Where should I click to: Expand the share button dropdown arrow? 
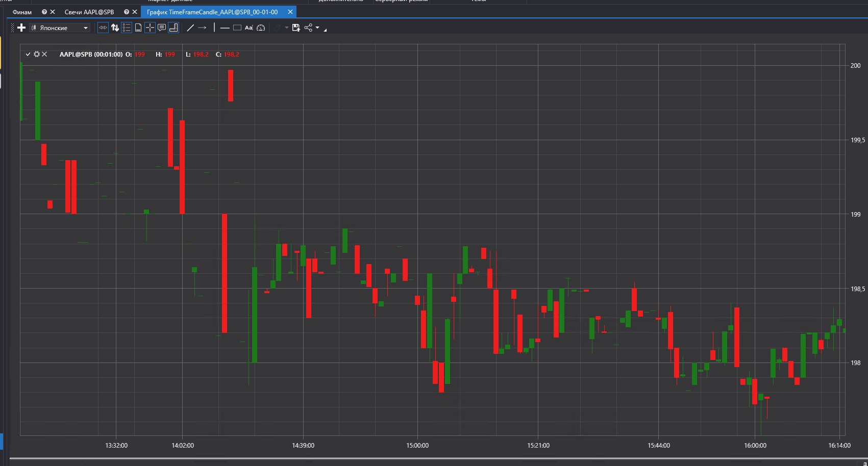coord(317,28)
